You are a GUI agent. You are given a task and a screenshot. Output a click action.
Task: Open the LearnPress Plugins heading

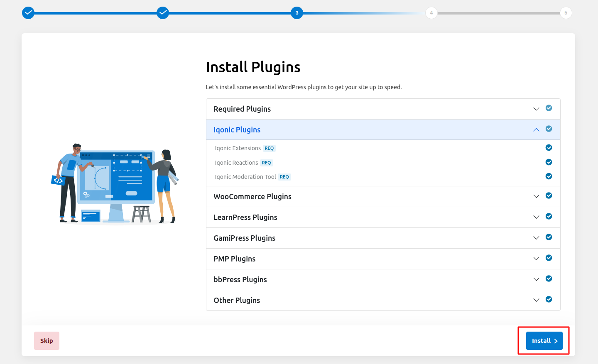pos(245,217)
